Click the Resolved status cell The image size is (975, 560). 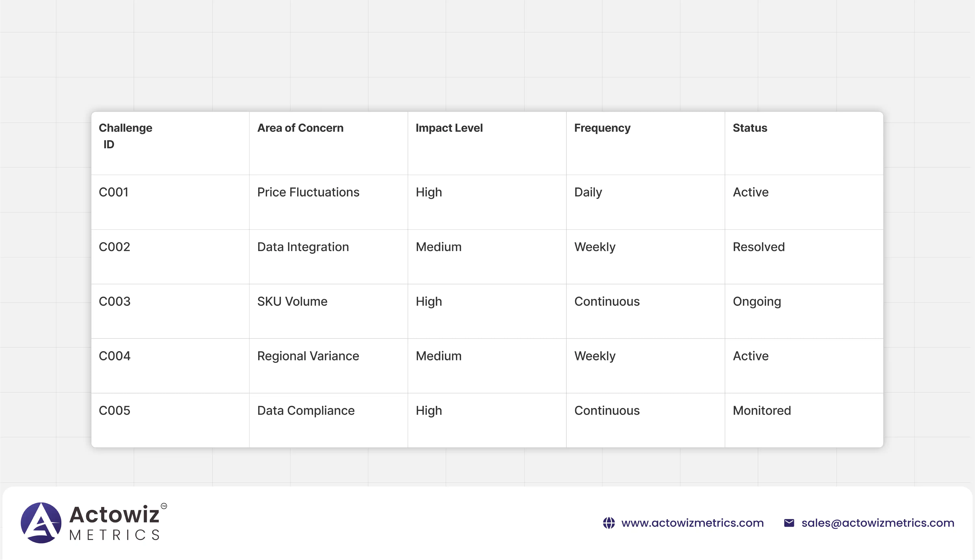click(758, 247)
